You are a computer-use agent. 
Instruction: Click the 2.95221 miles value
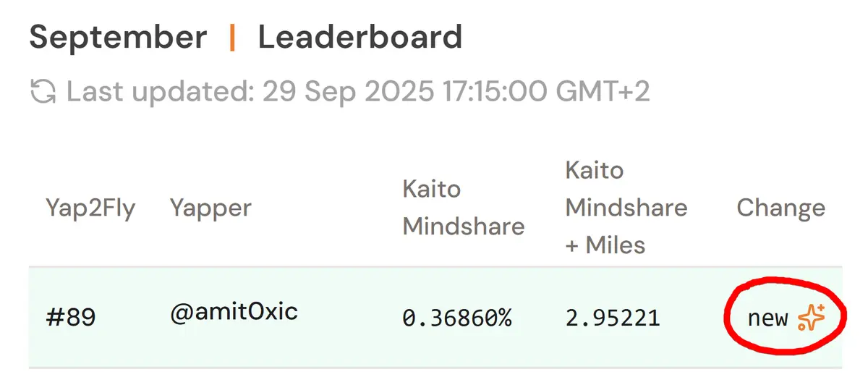click(x=612, y=318)
